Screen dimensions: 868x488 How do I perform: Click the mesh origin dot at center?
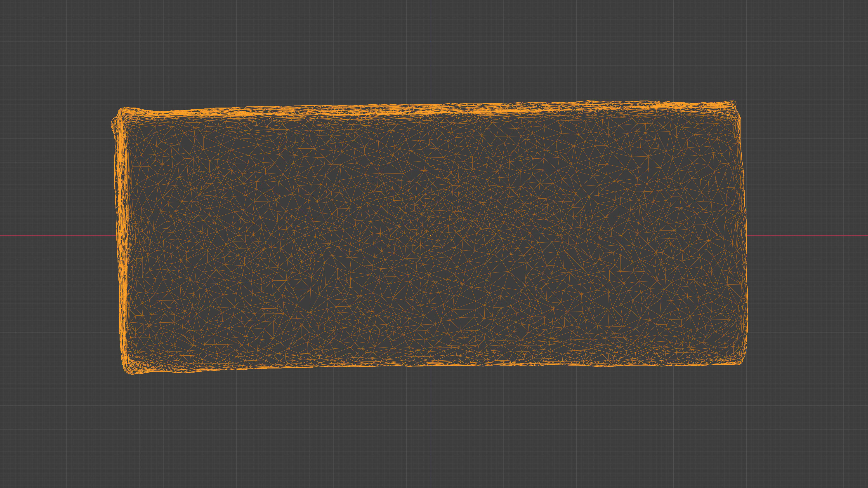click(431, 235)
